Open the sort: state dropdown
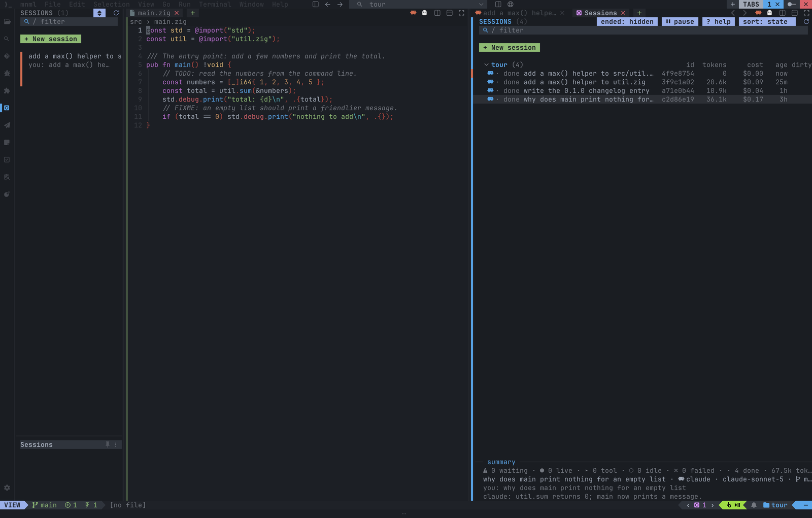The image size is (812, 518). click(767, 22)
